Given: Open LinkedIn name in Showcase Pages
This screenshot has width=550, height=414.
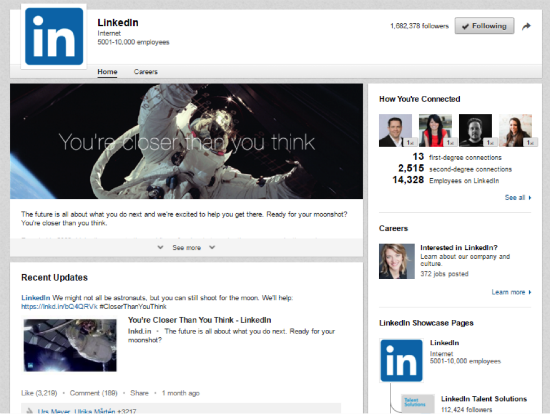Looking at the screenshot, I should pyautogui.click(x=444, y=343).
